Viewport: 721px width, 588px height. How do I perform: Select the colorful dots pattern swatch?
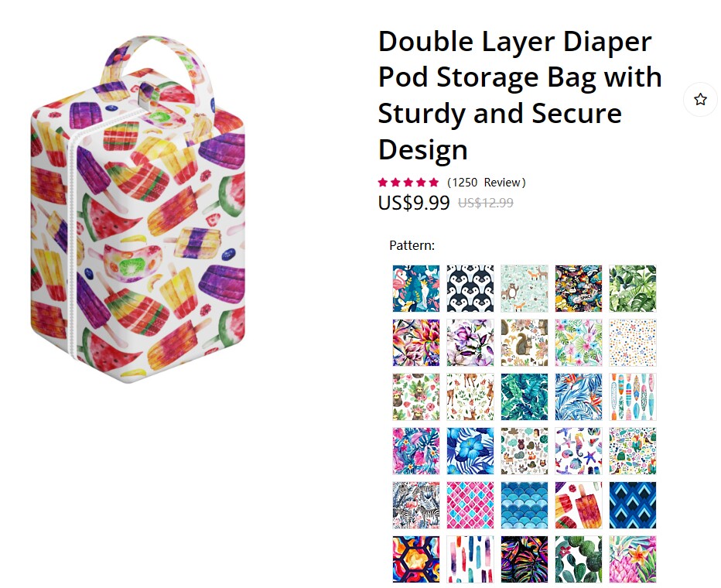pyautogui.click(x=633, y=343)
